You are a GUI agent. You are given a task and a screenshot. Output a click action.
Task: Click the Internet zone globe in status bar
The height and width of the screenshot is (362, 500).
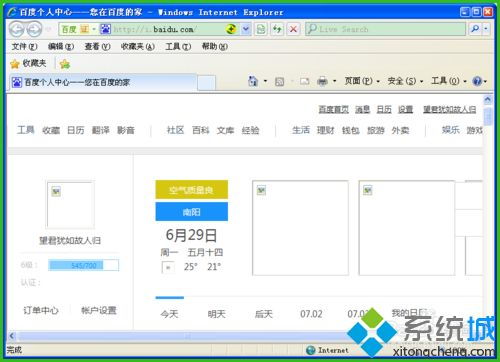(310, 350)
